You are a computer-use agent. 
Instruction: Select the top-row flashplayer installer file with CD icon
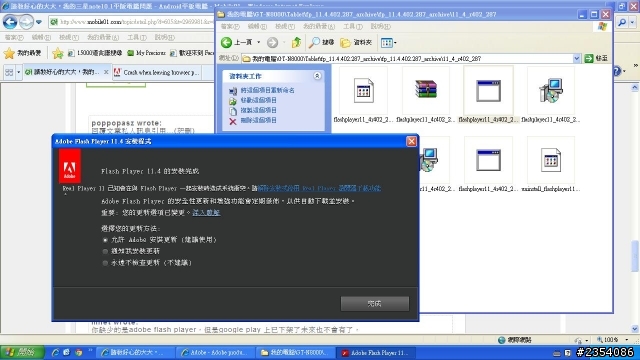[551, 91]
